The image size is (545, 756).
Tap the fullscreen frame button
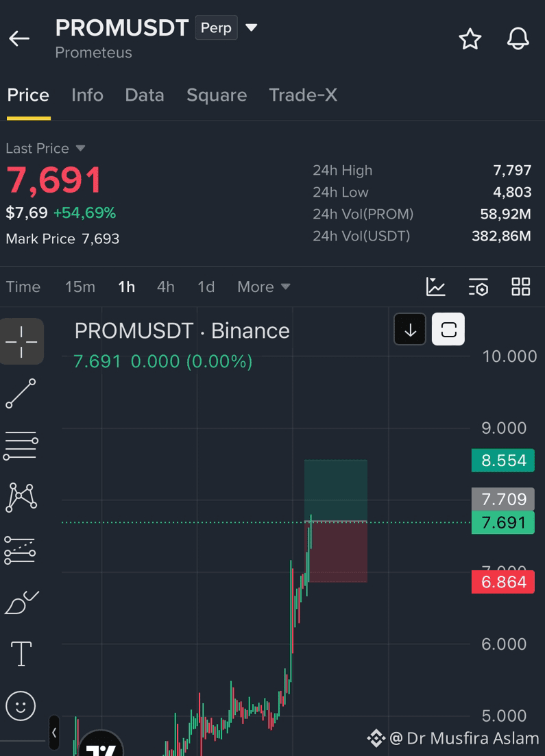(x=448, y=329)
